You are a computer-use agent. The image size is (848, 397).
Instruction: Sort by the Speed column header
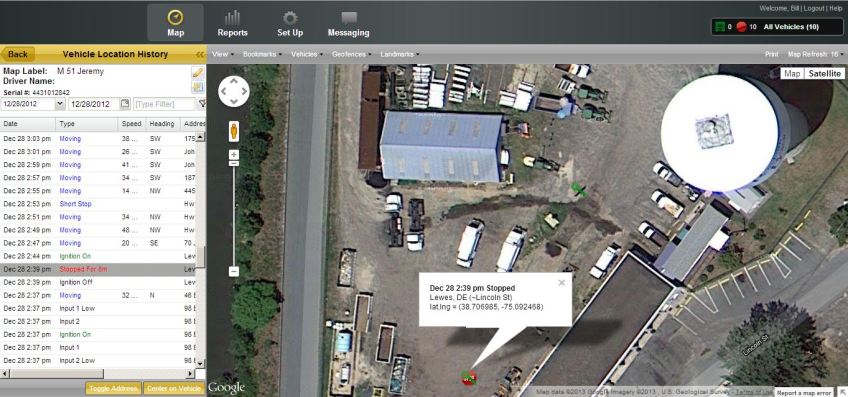coord(132,124)
